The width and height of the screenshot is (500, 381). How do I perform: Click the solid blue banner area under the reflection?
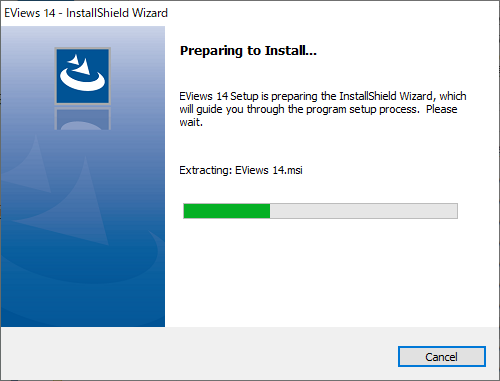coord(83,300)
